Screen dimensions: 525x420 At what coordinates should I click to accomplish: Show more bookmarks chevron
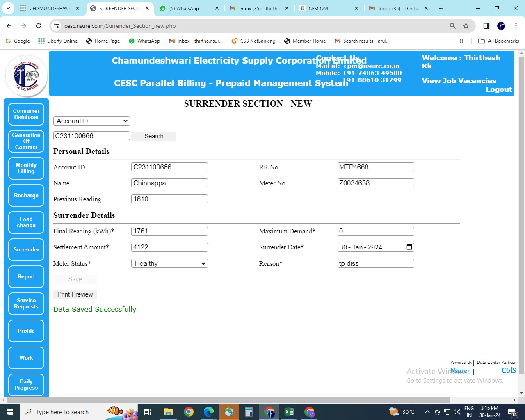point(462,41)
